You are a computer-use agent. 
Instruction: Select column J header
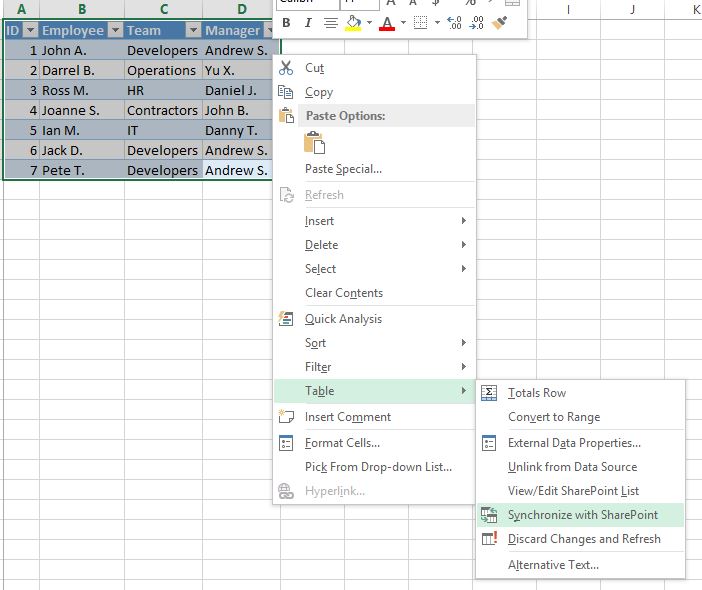point(632,9)
